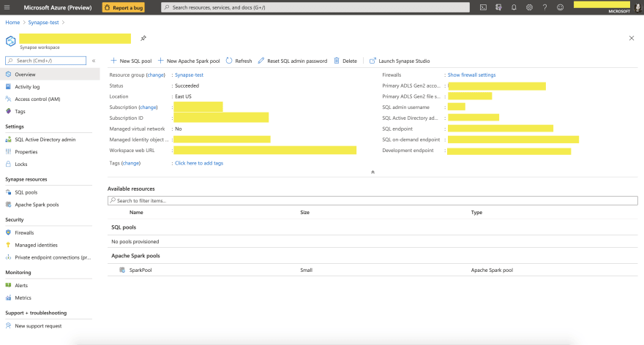Viewport: 644px width, 345px height.
Task: Click the Access control people icon
Action: point(8,99)
